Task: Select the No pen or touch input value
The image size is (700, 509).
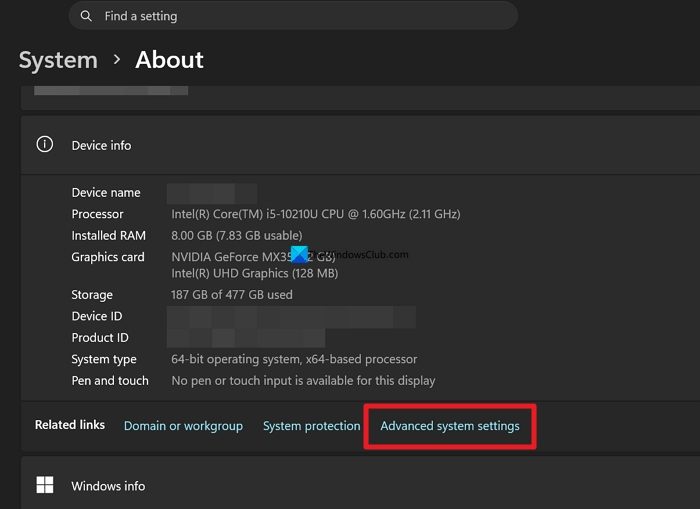Action: pos(304,381)
